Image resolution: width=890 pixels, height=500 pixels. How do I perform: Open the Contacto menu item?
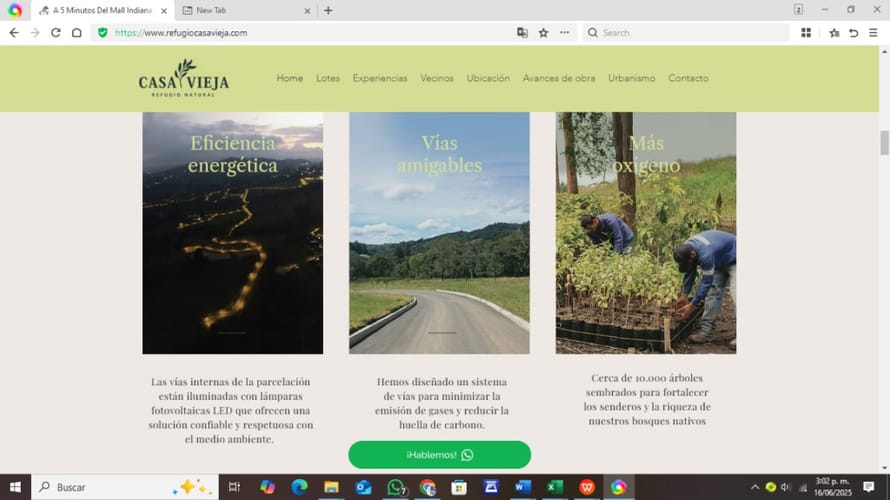pos(688,78)
